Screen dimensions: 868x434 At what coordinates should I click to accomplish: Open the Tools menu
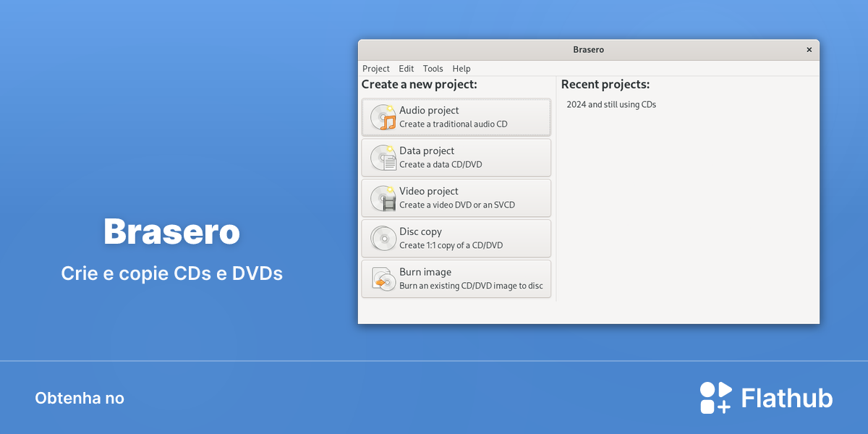point(433,69)
